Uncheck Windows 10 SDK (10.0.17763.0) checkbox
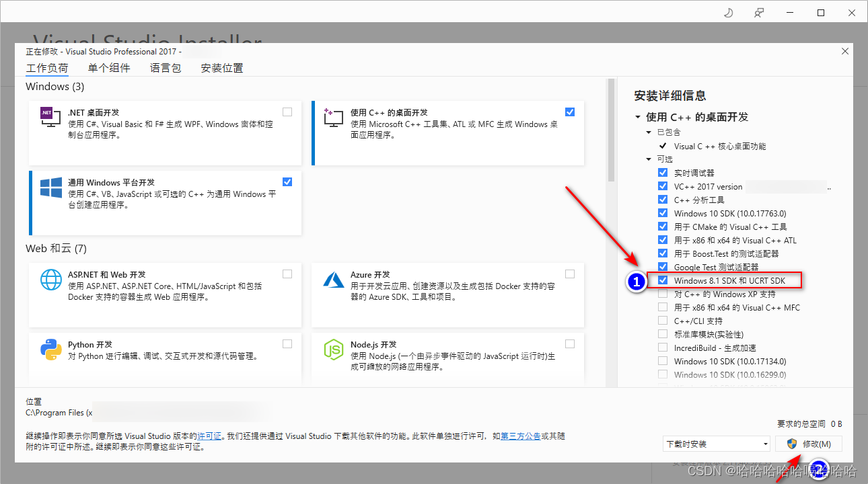Image resolution: width=868 pixels, height=484 pixels. tap(663, 213)
